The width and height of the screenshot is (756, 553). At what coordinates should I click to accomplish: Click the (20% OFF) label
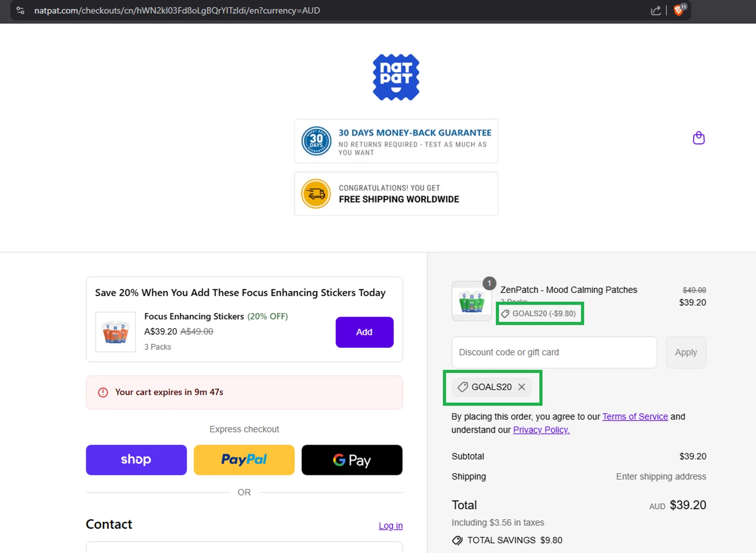tap(268, 317)
